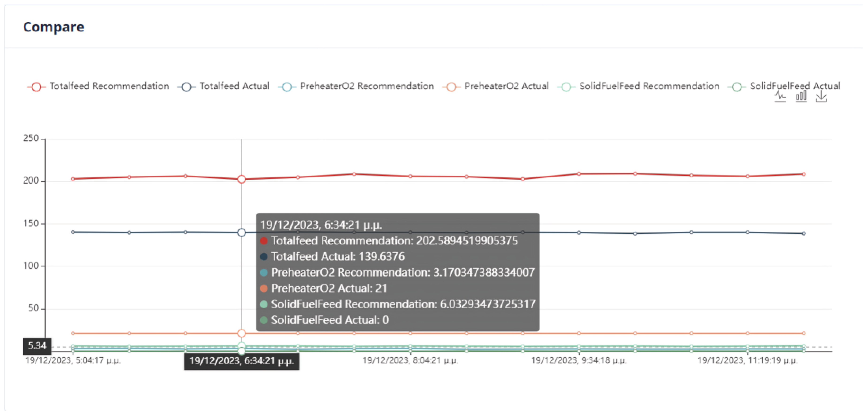Toggle Totalfeed Recommendation series label
Viewport: 868px width, 414px height.
tap(109, 86)
